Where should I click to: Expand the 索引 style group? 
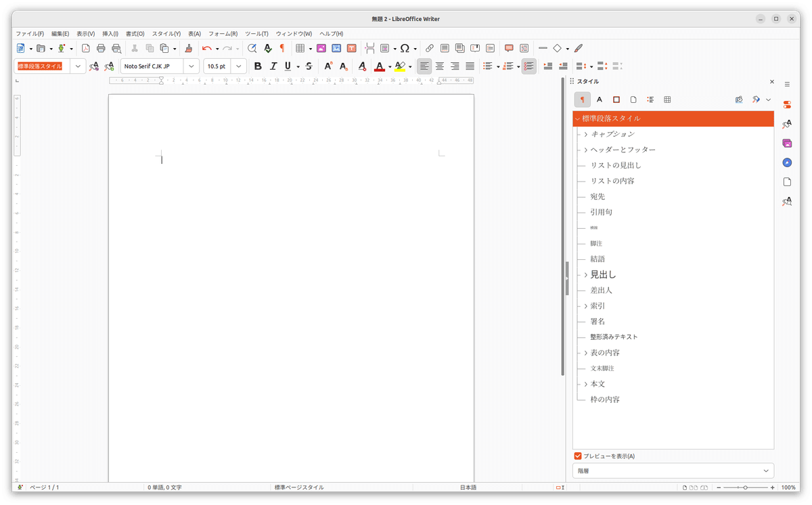586,306
